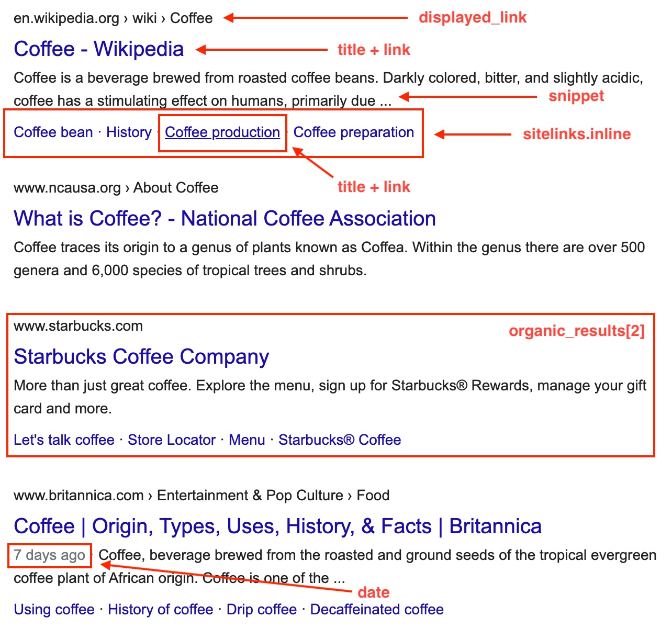Open the Store Locator sitelink
This screenshot has height=629, width=672.
[x=172, y=440]
